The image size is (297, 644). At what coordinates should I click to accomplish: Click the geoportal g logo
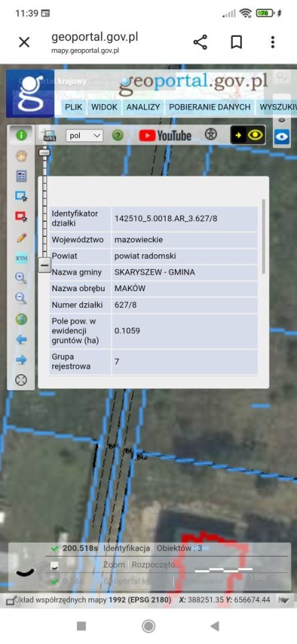pos(30,94)
